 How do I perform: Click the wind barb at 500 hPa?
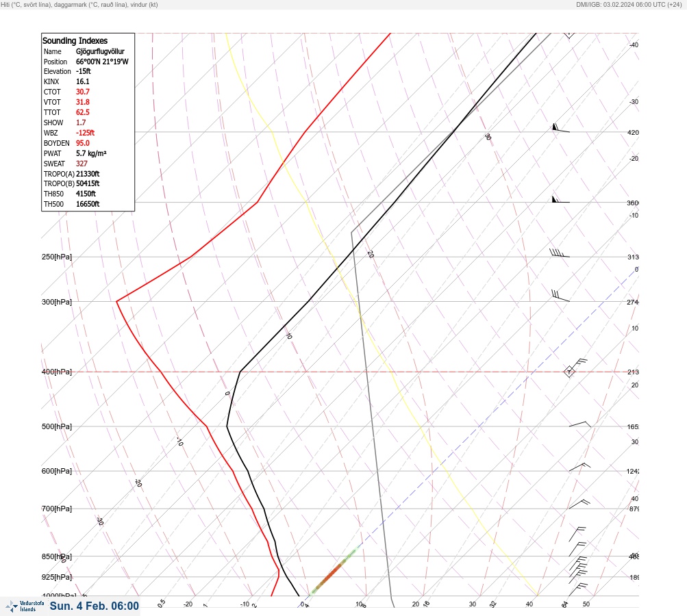[579, 424]
